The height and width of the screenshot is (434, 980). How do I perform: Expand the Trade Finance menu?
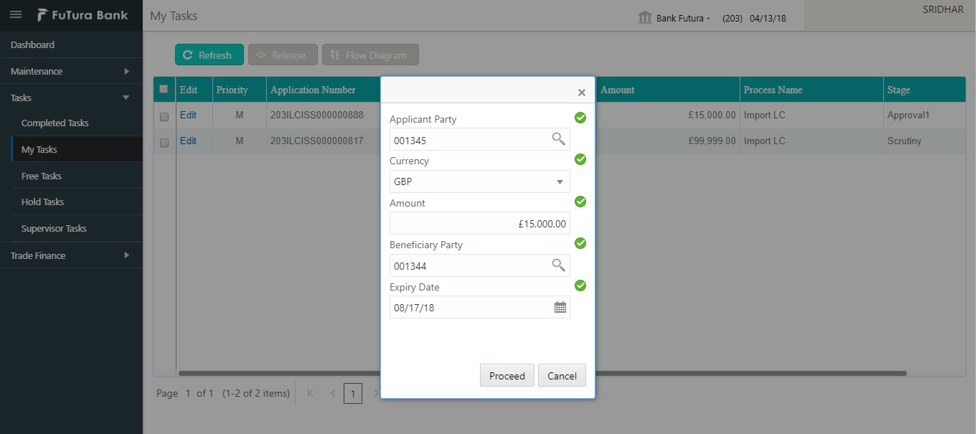[71, 255]
